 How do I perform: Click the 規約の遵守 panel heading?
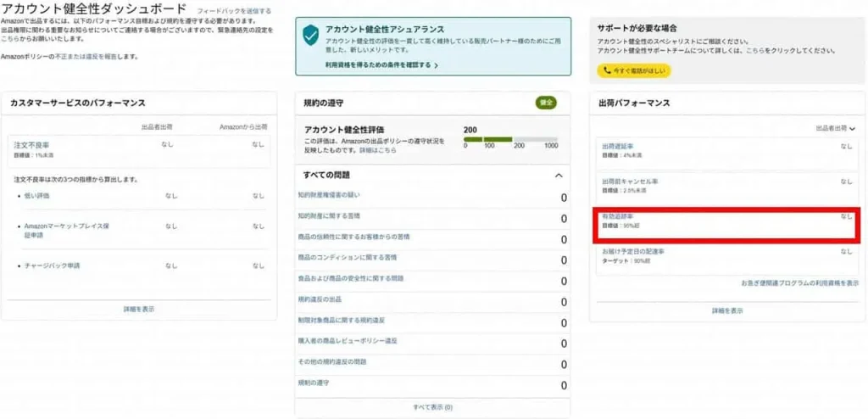coord(325,103)
